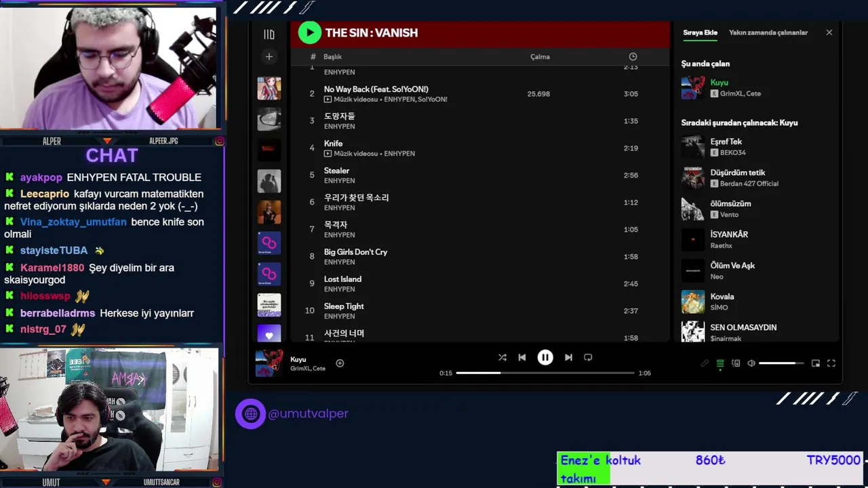
Task: Click the Kuyu queue cover thumbnail
Action: pyautogui.click(x=693, y=87)
